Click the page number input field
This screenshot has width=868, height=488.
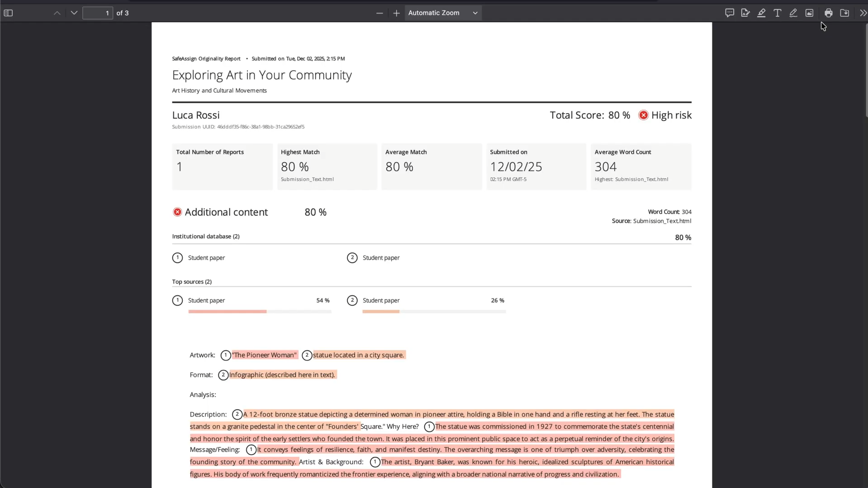click(x=98, y=13)
